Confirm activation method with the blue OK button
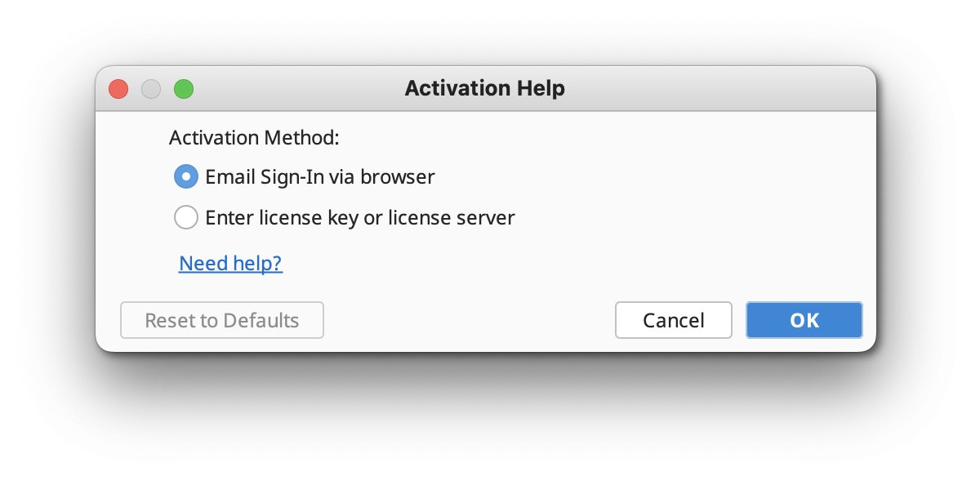The height and width of the screenshot is (485, 980). pos(804,320)
